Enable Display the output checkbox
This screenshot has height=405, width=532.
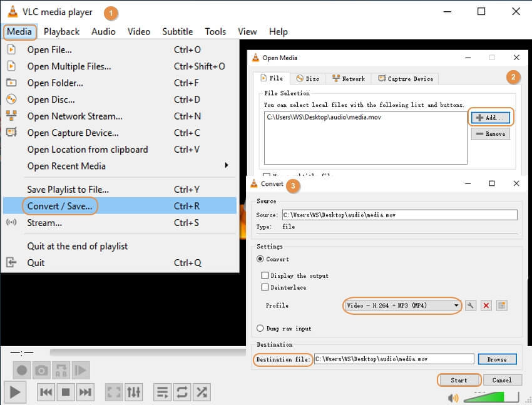tap(265, 275)
